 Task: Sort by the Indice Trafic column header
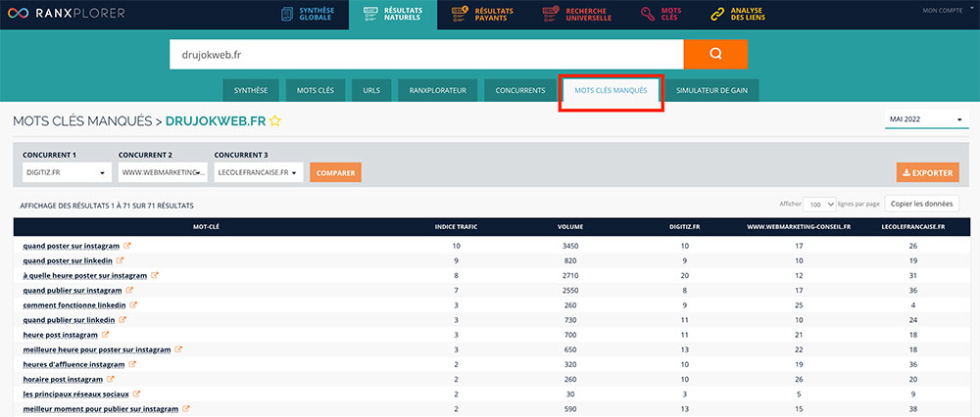point(456,226)
